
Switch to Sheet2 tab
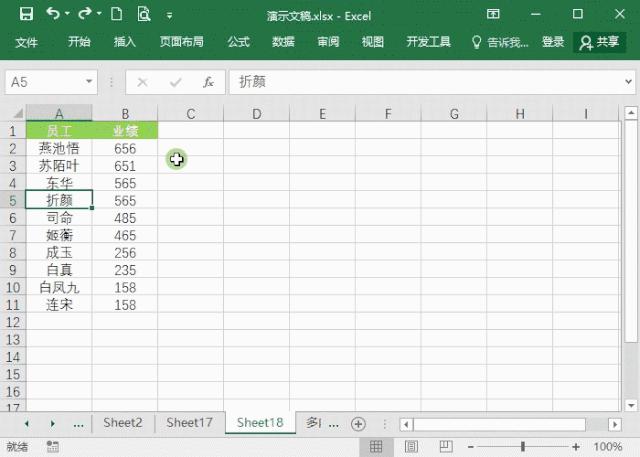coord(123,423)
